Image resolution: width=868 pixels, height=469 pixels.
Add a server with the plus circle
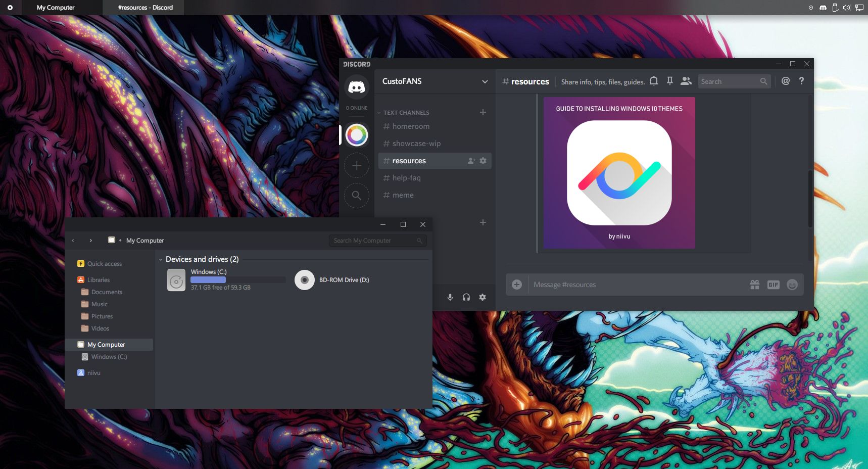click(x=357, y=165)
